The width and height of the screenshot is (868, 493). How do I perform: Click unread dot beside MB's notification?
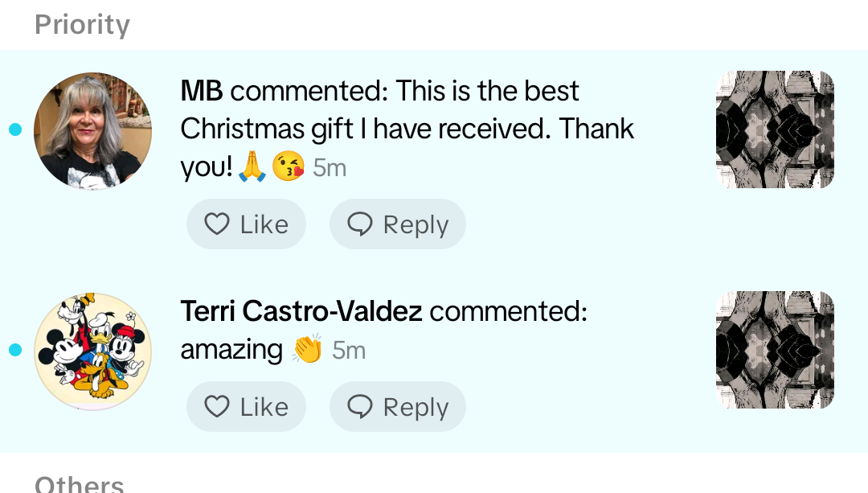[x=14, y=129]
